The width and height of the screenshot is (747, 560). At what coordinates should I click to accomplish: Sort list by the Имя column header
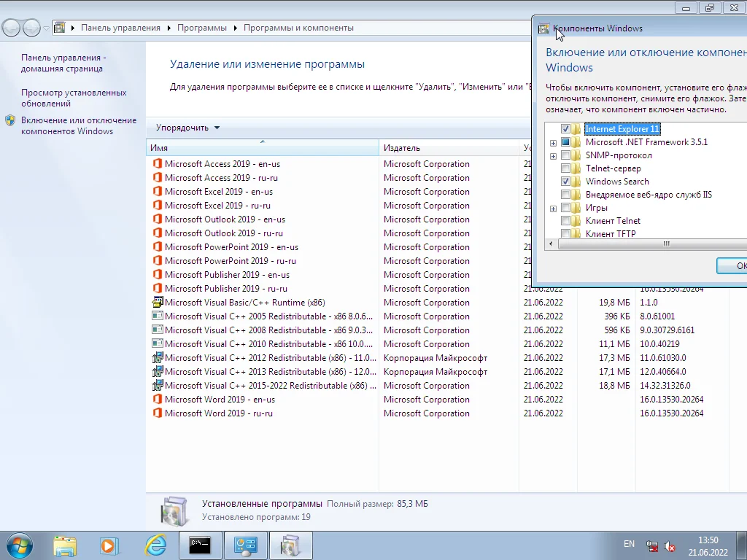coord(263,147)
